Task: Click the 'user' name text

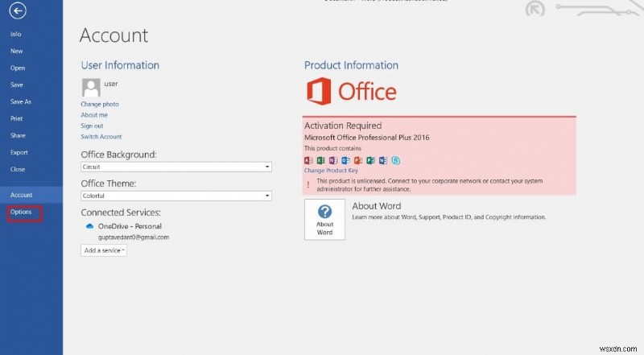Action: click(111, 84)
